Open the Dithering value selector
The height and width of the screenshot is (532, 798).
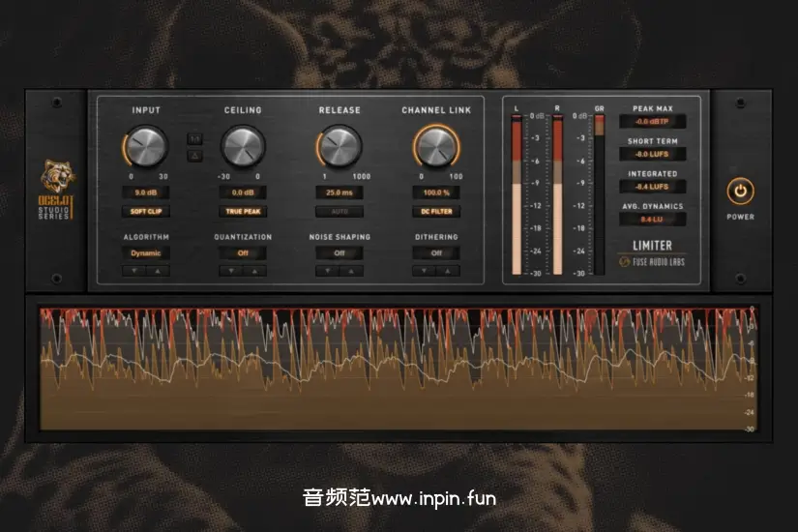pyautogui.click(x=436, y=252)
